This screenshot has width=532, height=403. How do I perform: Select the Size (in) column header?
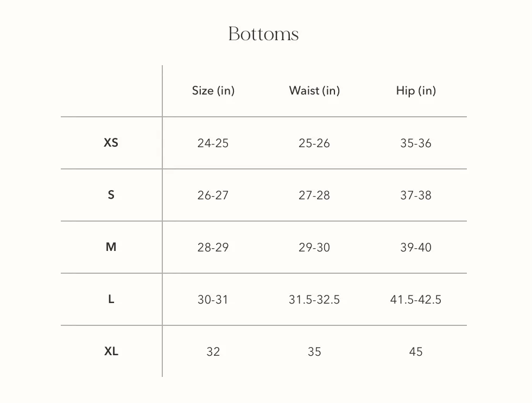coord(213,91)
